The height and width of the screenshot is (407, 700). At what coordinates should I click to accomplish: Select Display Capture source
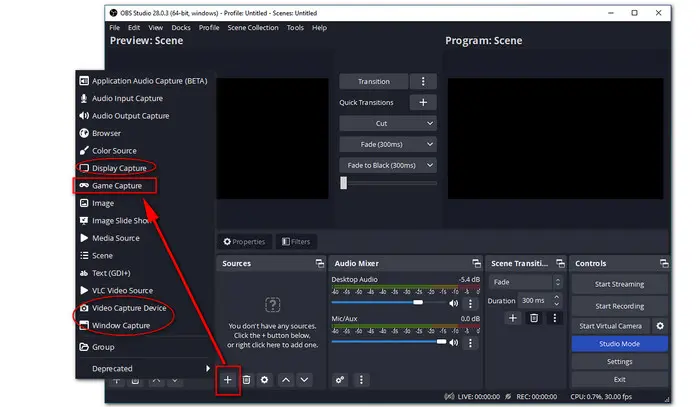tap(144, 168)
